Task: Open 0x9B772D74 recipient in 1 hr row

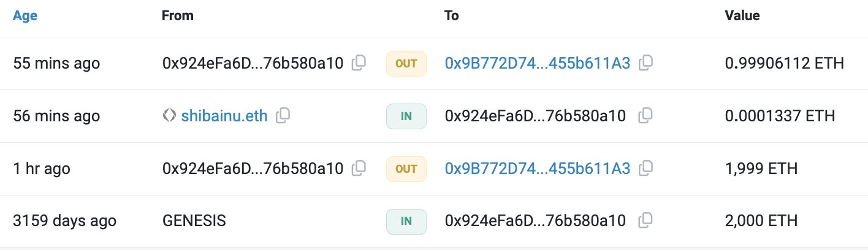Action: coord(537,168)
